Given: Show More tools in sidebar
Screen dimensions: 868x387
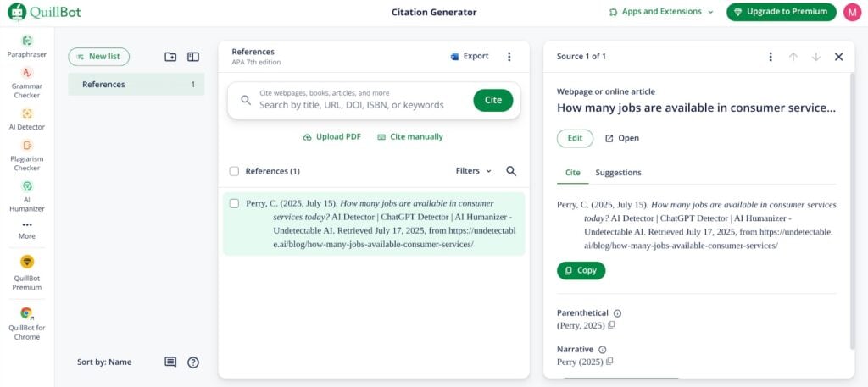Looking at the screenshot, I should 26,230.
